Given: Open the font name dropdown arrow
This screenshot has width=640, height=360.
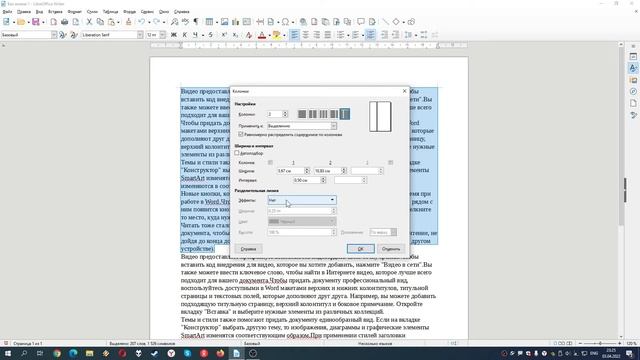Looking at the screenshot, I should [140, 35].
